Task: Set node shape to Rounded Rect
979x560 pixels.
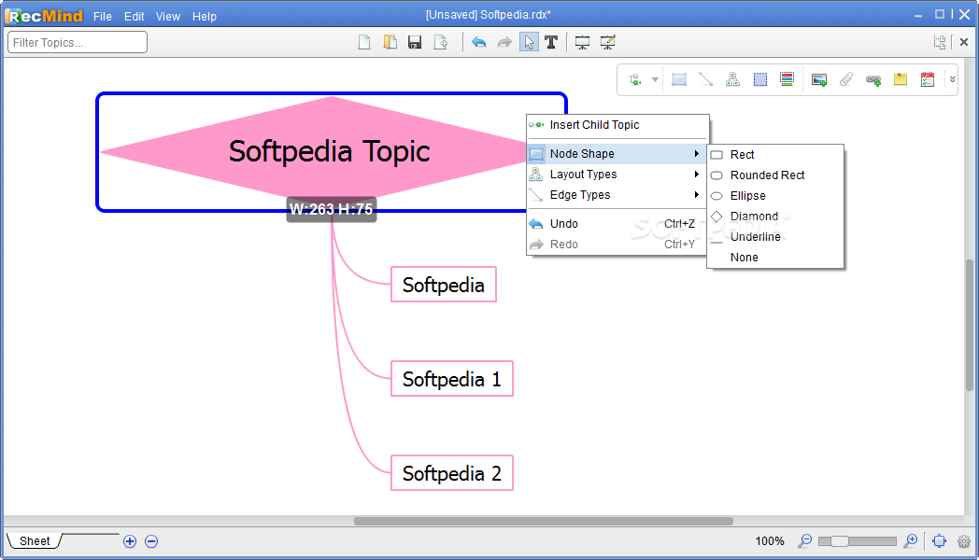Action: pyautogui.click(x=775, y=175)
